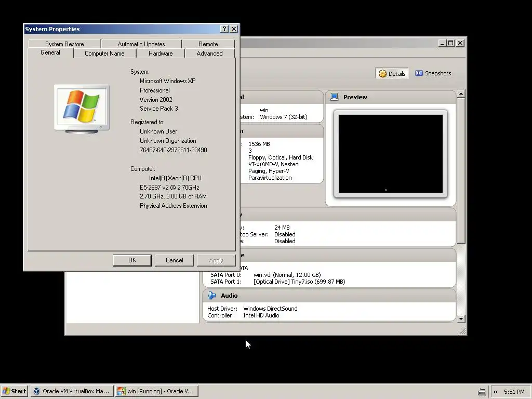Click the Preview section header
Image resolution: width=532 pixels, height=399 pixels.
pos(391,97)
